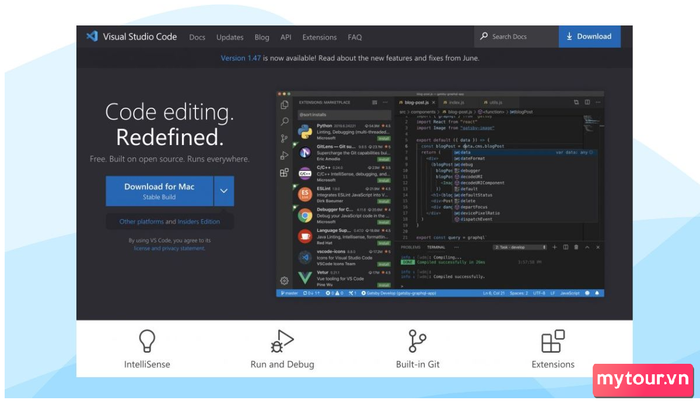Click the UTF-8 encoding status bar item
The width and height of the screenshot is (700, 405).
(539, 293)
